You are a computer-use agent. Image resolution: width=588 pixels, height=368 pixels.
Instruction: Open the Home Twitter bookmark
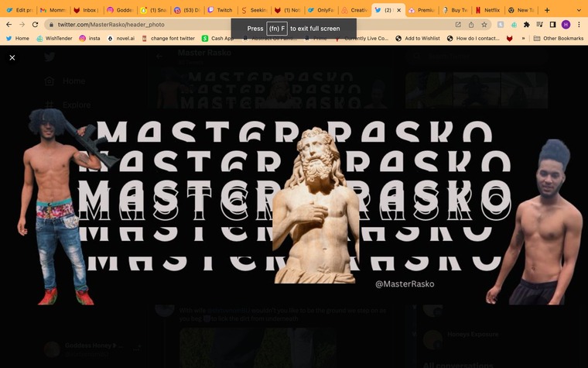pyautogui.click(x=18, y=38)
